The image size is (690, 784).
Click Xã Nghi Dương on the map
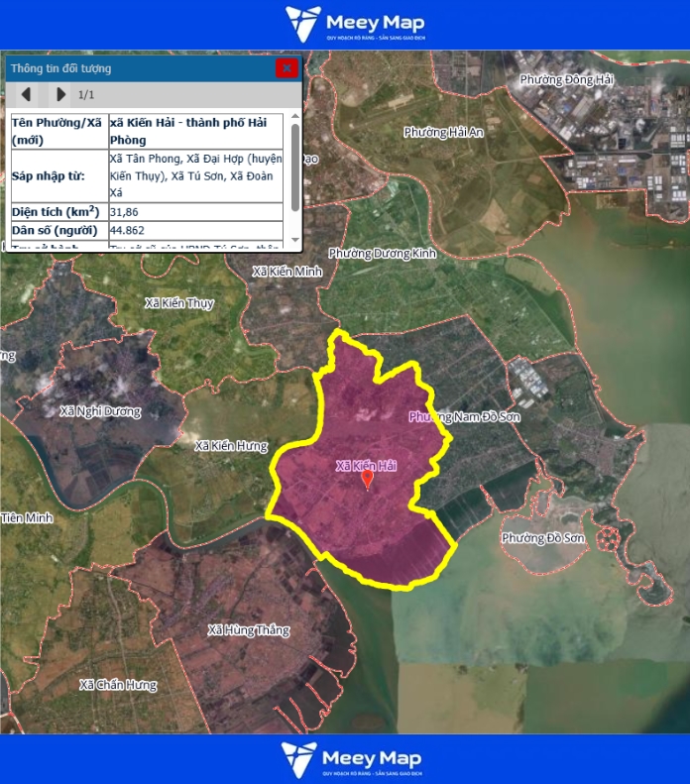click(x=100, y=411)
